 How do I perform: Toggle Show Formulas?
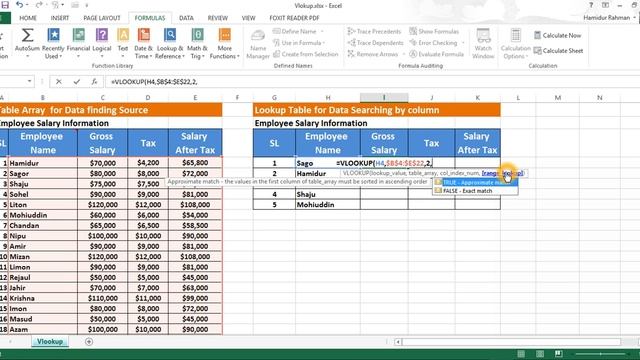pyautogui.click(x=434, y=31)
